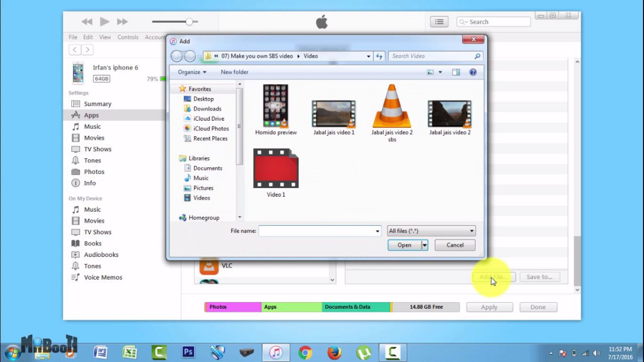Open the Edit menu in iTunes

pyautogui.click(x=88, y=37)
